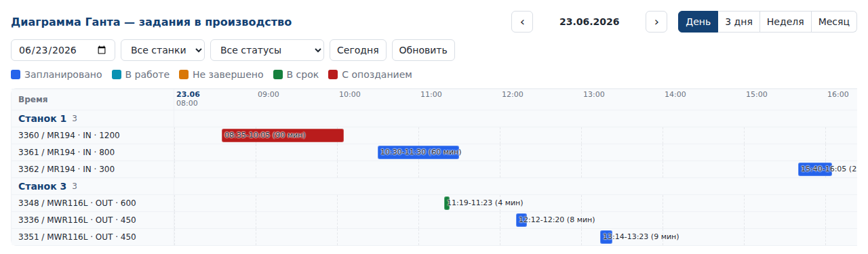
Task: Switch to the Неделя view
Action: [785, 22]
